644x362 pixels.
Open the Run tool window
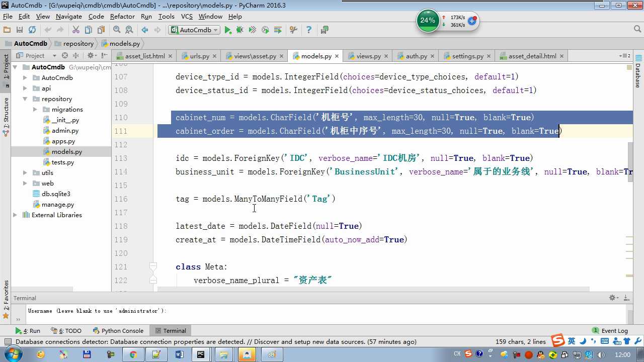[x=28, y=331]
